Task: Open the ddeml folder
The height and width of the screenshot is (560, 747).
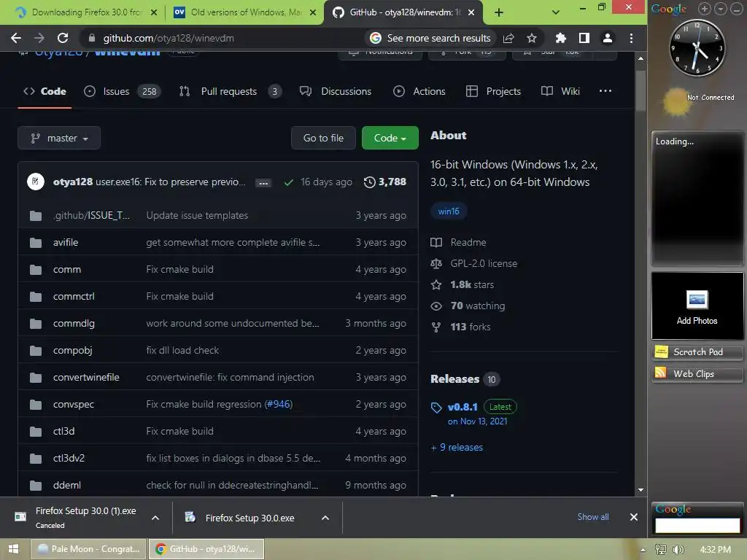Action: [x=66, y=485]
